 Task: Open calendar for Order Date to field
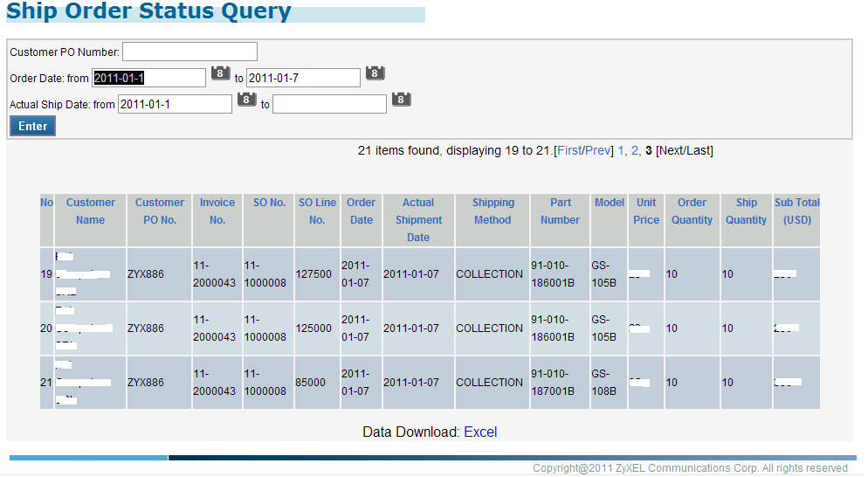pos(375,73)
